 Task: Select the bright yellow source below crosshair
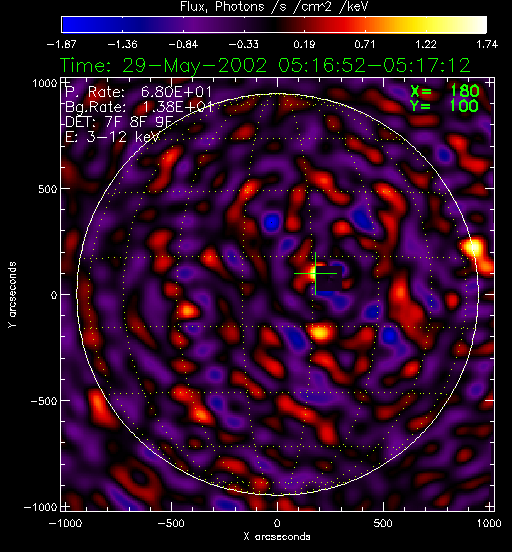(x=320, y=332)
